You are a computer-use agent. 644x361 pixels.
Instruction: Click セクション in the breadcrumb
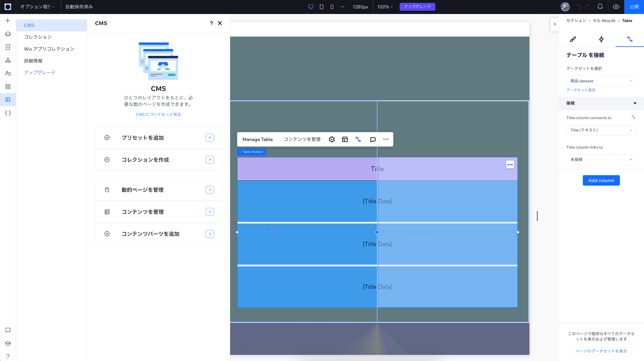click(x=576, y=21)
